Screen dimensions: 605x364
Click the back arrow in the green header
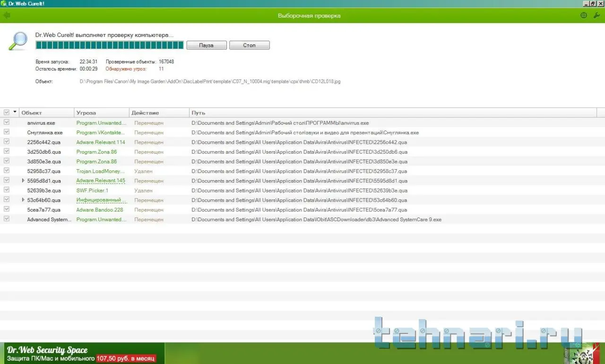(x=6, y=15)
